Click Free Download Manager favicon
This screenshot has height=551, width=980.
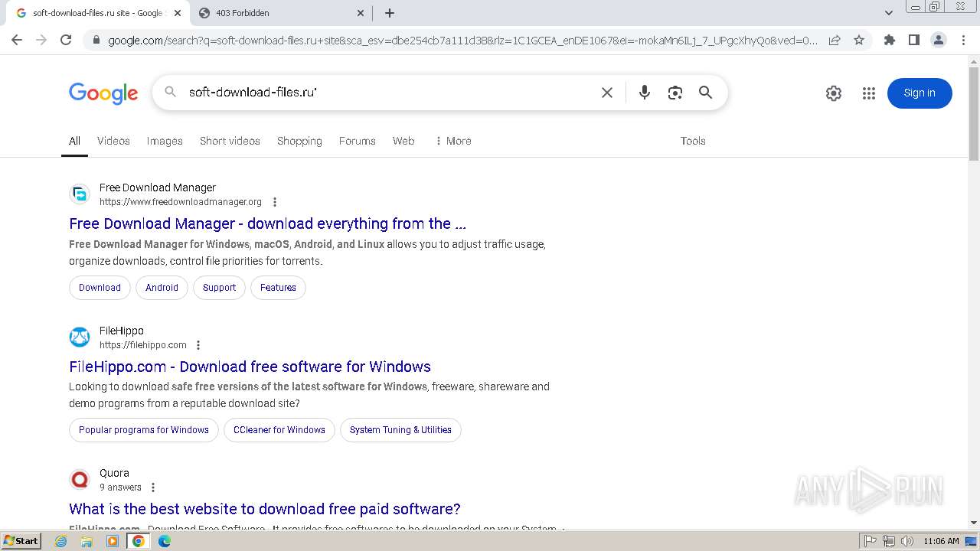80,194
